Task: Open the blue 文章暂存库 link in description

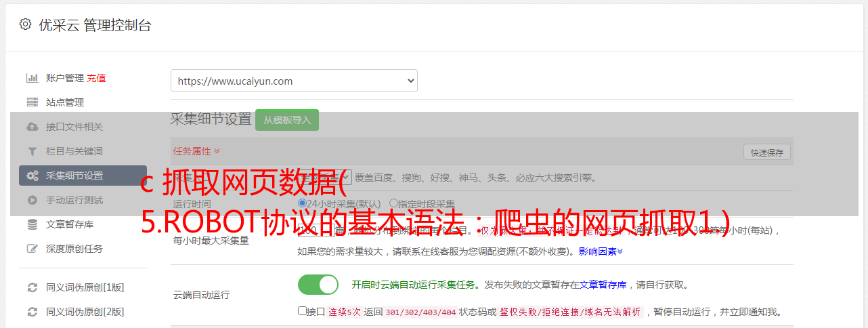Action: point(603,285)
